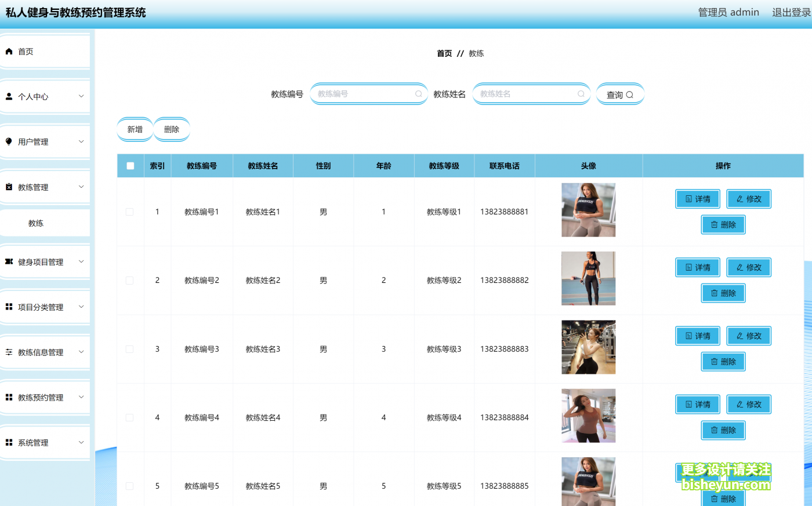This screenshot has height=506, width=812.
Task: Click the 教练管理 sidebar icon
Action: coord(9,187)
